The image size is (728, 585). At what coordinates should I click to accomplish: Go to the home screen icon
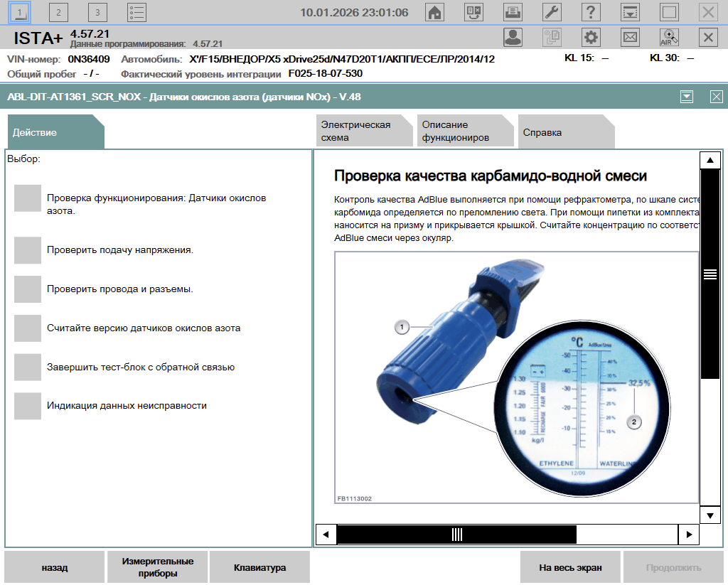click(434, 12)
